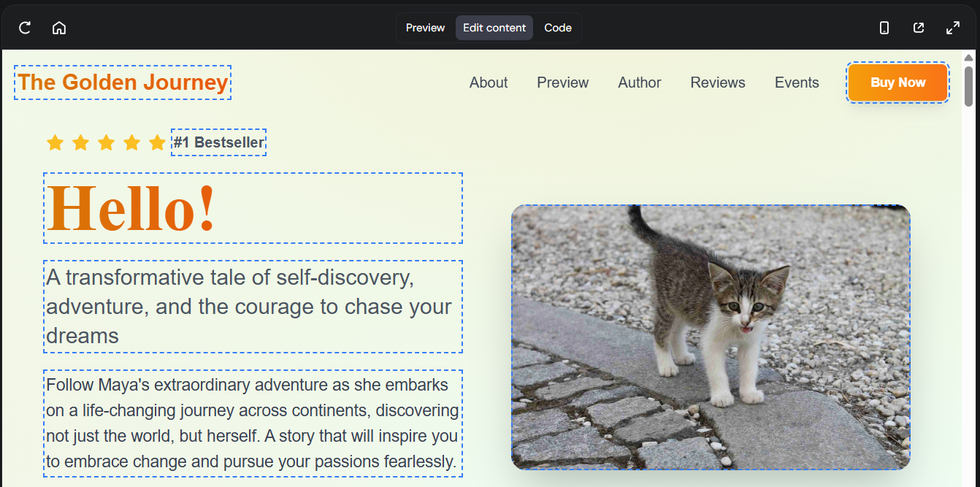Click the Events navigation link

point(797,83)
